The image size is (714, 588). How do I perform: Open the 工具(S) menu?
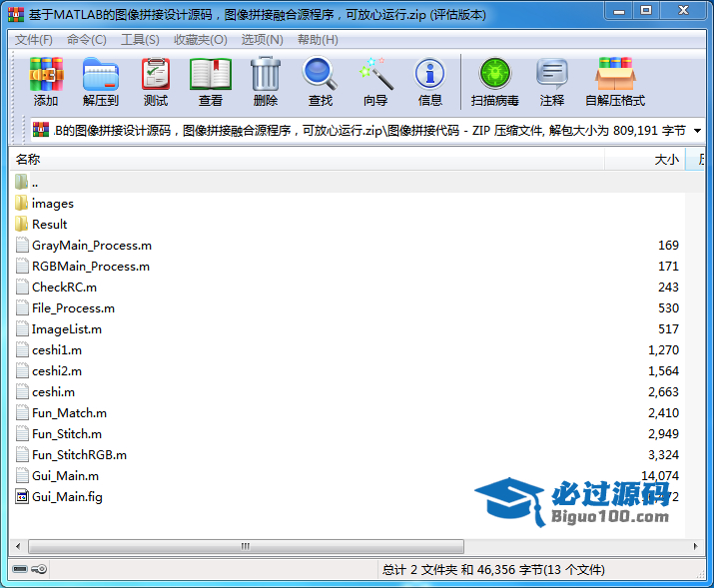point(140,40)
